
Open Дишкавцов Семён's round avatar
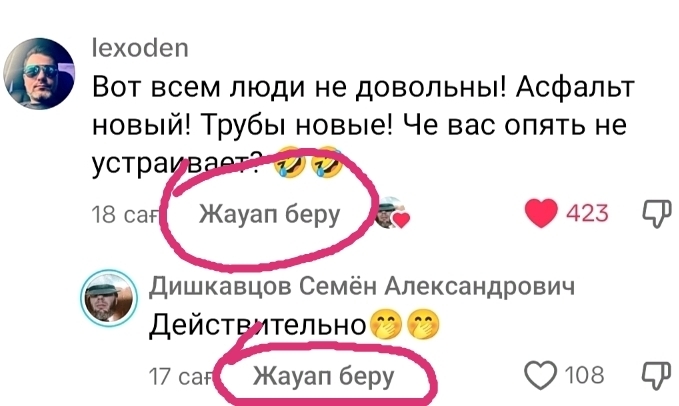pyautogui.click(x=109, y=298)
